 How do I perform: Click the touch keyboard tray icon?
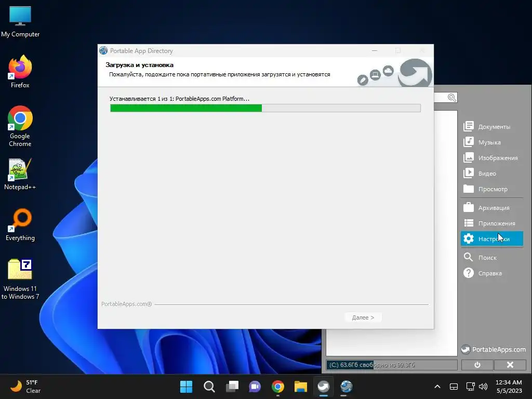pyautogui.click(x=454, y=387)
